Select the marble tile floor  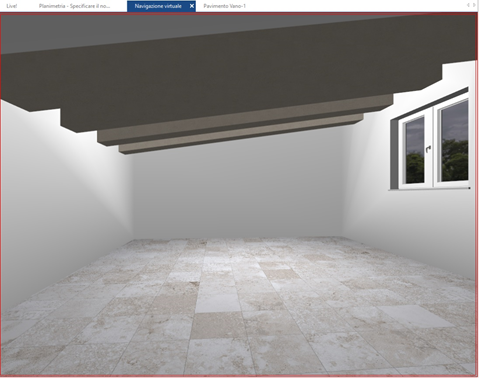[238, 307]
